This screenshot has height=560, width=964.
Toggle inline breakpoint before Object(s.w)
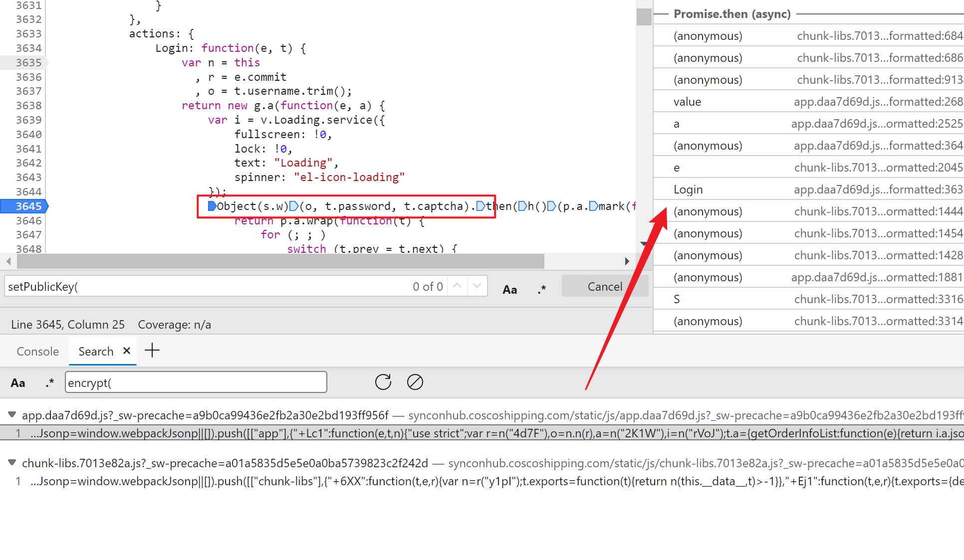[x=212, y=206]
